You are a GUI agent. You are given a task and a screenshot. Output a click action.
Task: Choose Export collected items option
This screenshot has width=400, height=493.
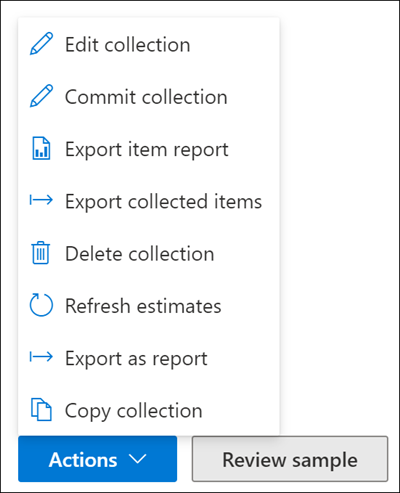tap(149, 201)
